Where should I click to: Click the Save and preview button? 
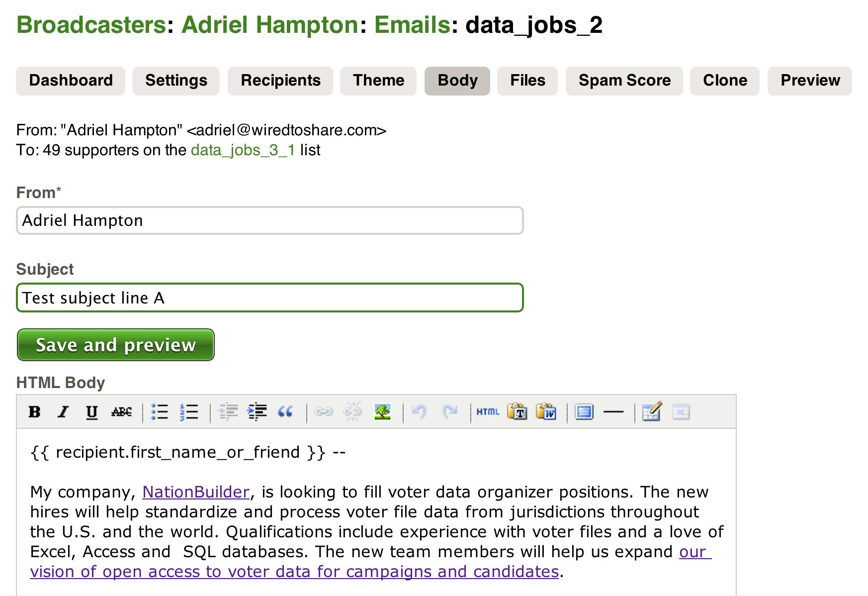coord(116,345)
